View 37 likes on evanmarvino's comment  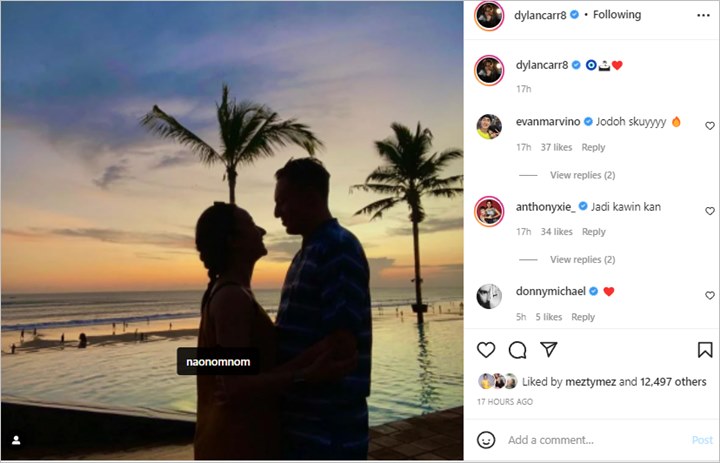coord(556,147)
